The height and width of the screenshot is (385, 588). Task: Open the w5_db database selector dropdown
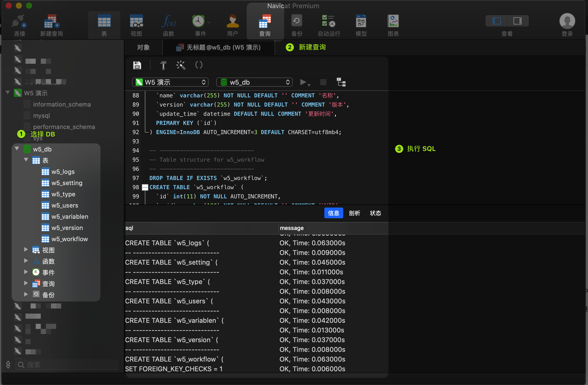click(x=254, y=82)
